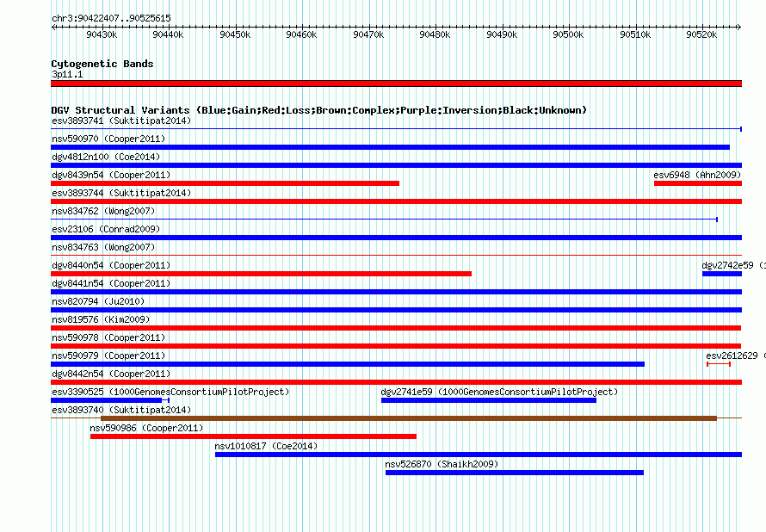Screen dimensions: 766x532
Task: Select the nsv590970 blue gain bar
Action: pos(391,147)
